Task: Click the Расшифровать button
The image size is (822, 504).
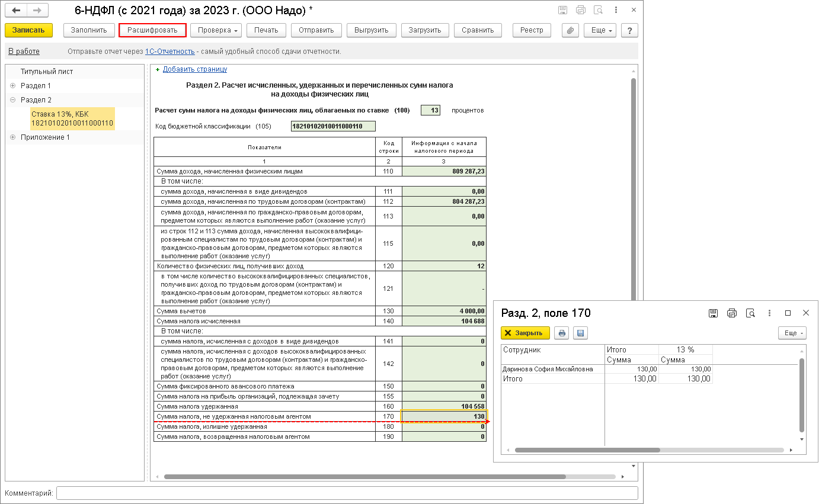Action: pyautogui.click(x=152, y=30)
